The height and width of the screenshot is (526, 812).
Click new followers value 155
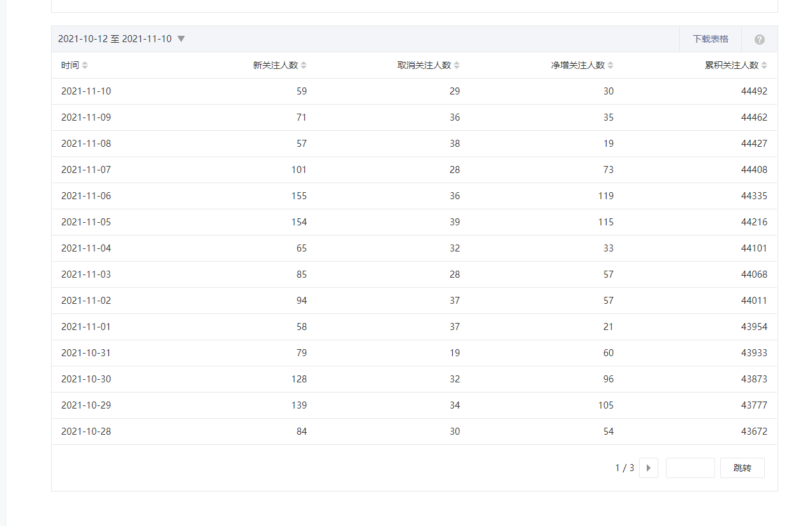pos(299,196)
